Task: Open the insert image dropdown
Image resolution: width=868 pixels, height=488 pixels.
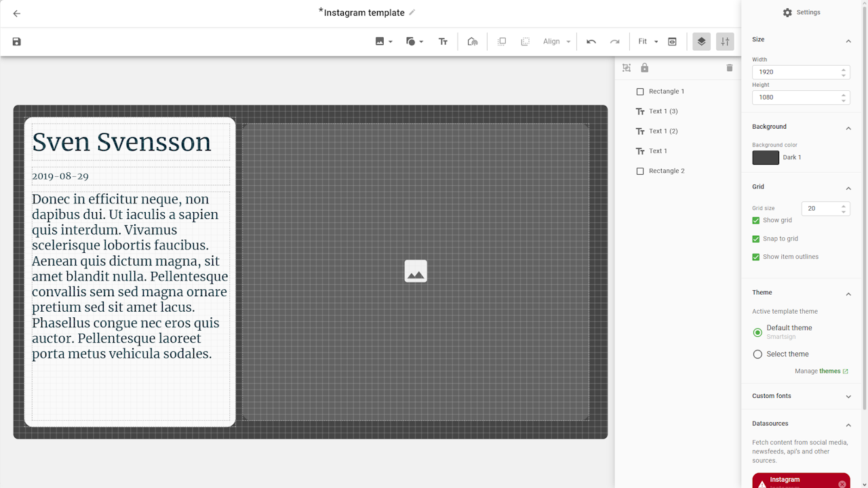Action: click(x=384, y=42)
